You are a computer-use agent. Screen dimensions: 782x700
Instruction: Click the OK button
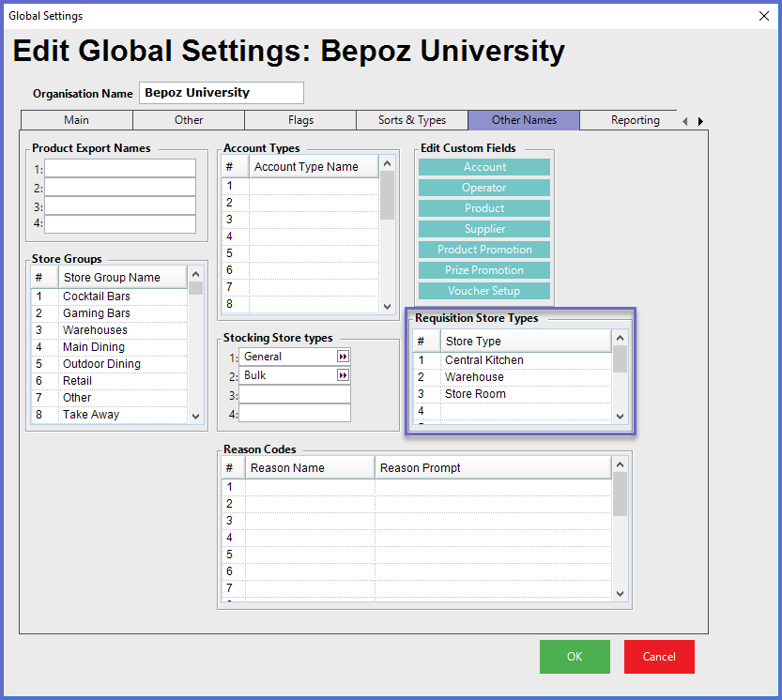pyautogui.click(x=575, y=657)
